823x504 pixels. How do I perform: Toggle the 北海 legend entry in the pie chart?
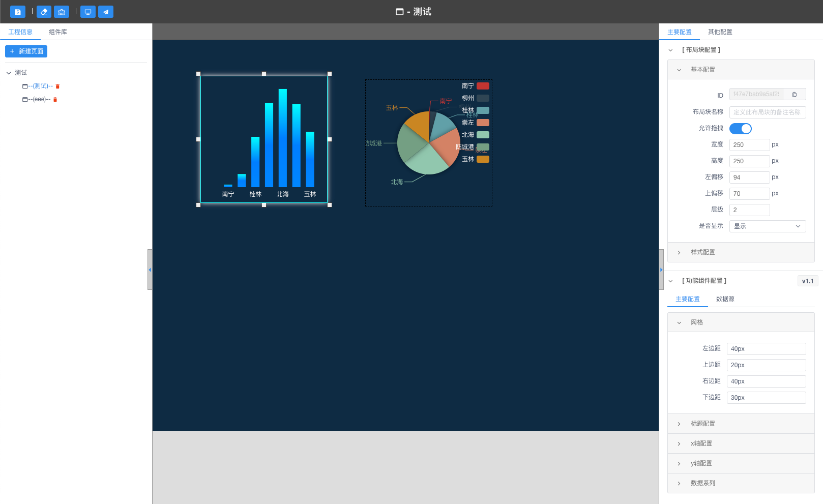point(475,135)
